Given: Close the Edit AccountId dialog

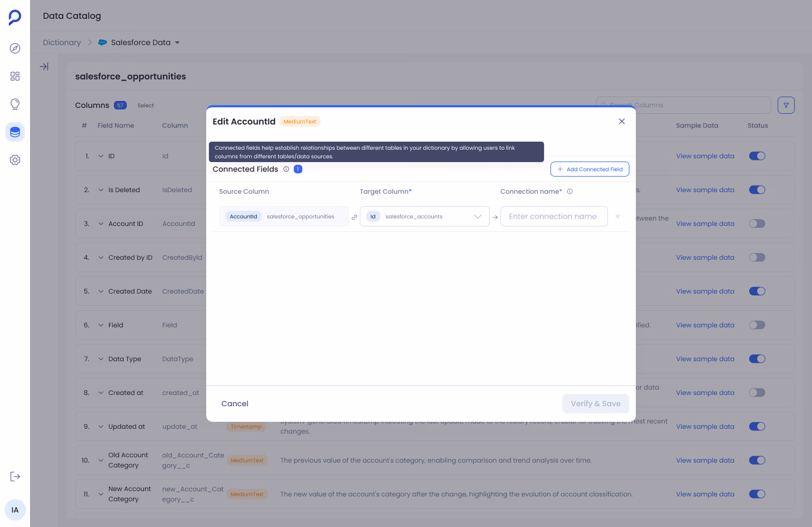Looking at the screenshot, I should coord(622,121).
